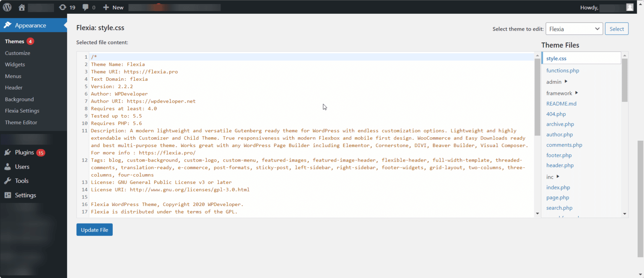Open functions.php from Theme Files
This screenshot has width=644, height=278.
[563, 70]
